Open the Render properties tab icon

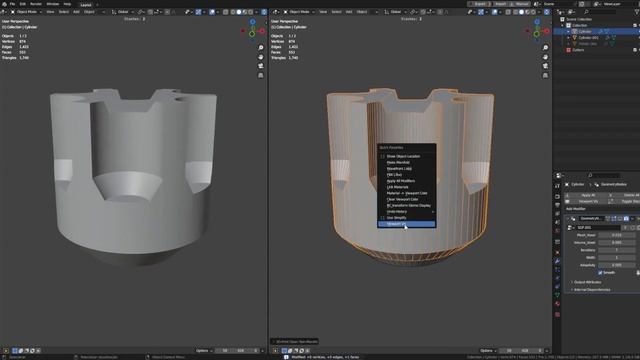[558, 196]
